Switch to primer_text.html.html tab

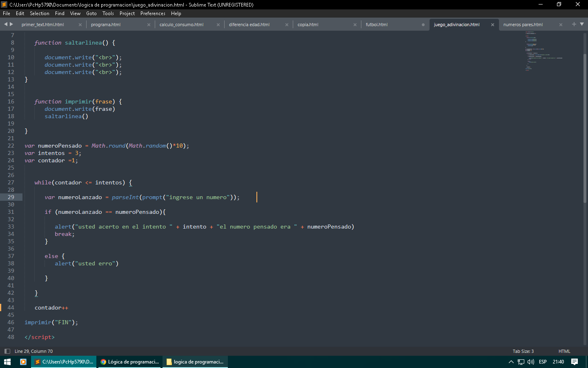pos(43,25)
